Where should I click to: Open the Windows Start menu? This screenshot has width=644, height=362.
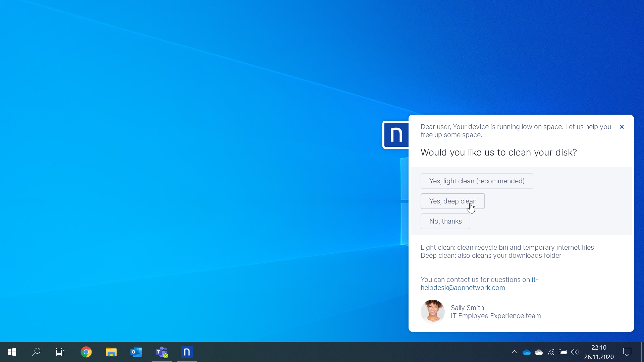pyautogui.click(x=12, y=352)
